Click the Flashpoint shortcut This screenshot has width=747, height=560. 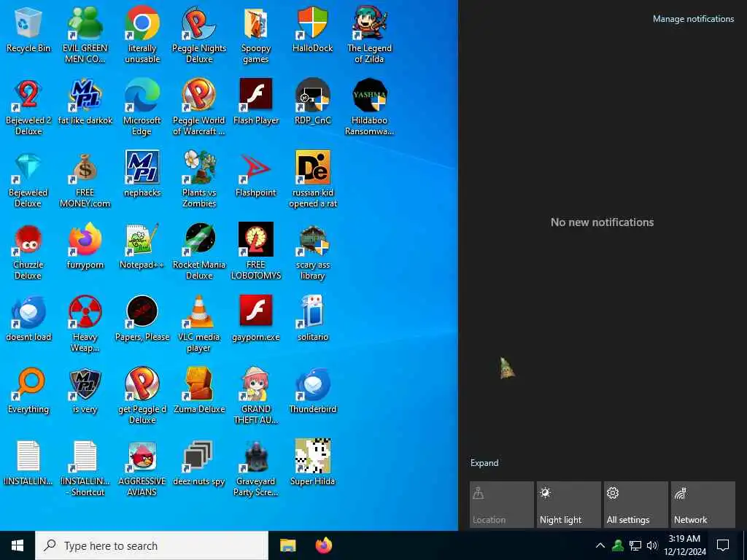click(x=256, y=174)
